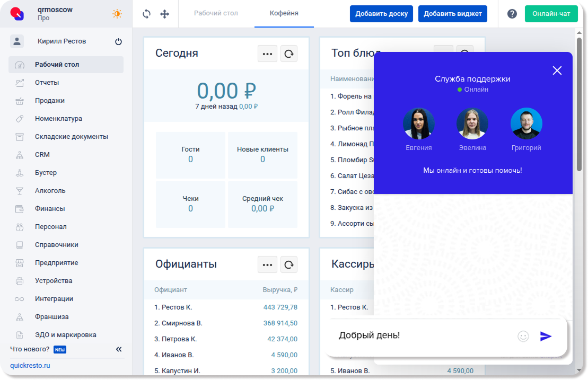Viewport: 588px width, 380px height.
Task: Refresh the Официанты widget
Action: tap(289, 264)
